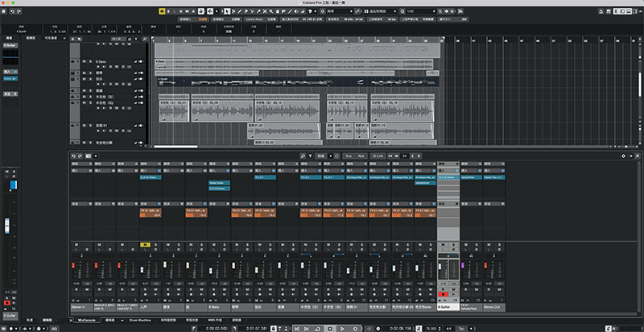Click the Sus button in MixConsole toolbar

[349, 156]
